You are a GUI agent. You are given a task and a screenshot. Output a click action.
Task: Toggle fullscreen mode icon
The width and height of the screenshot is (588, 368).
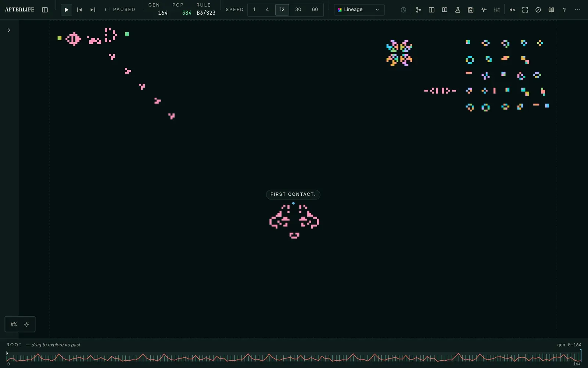(525, 10)
